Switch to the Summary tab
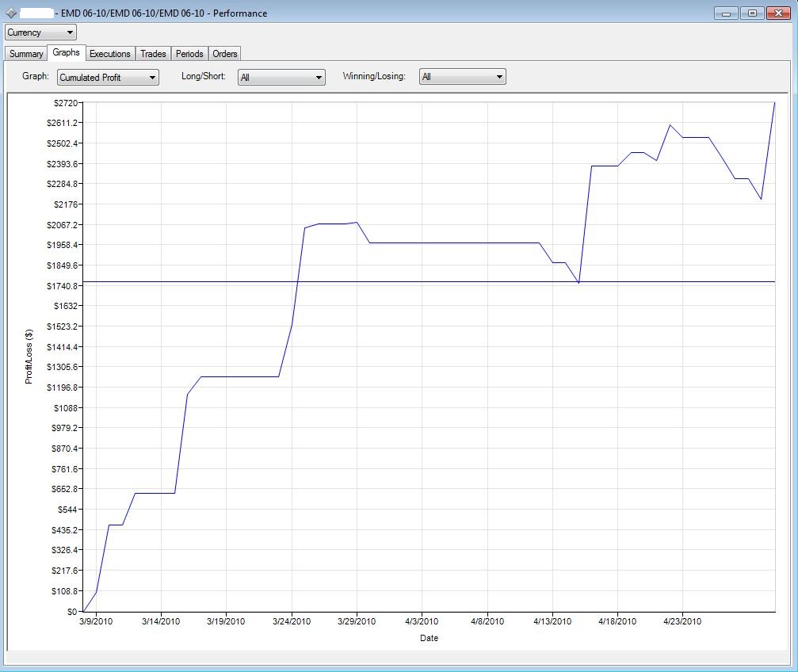This screenshot has height=672, width=798. click(x=26, y=54)
